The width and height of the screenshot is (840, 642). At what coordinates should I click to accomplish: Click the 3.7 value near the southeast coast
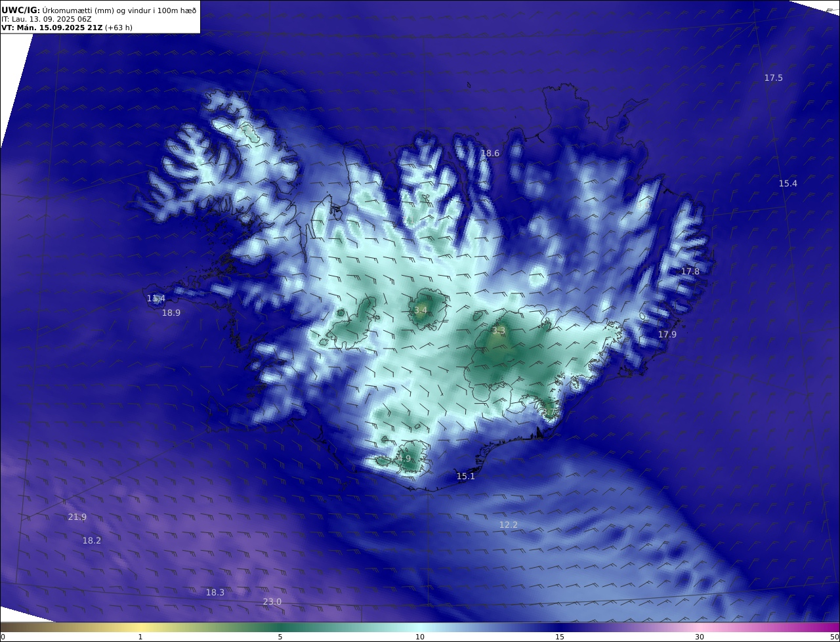point(549,412)
